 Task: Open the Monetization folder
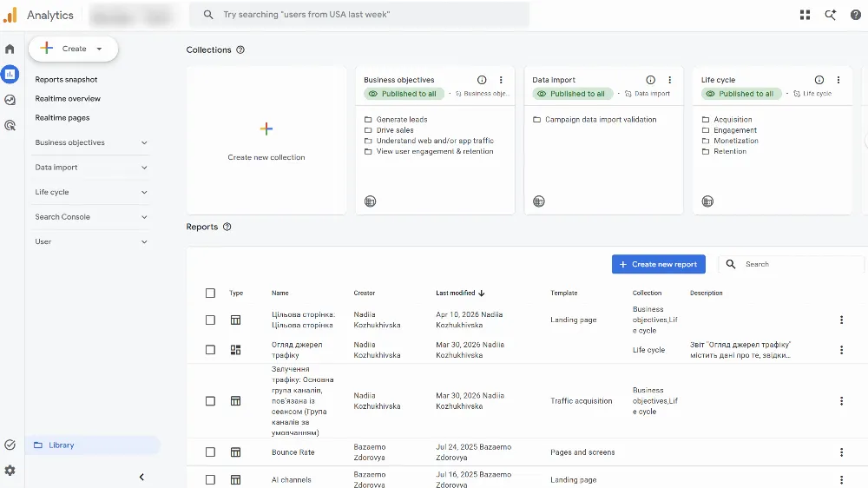click(x=730, y=141)
